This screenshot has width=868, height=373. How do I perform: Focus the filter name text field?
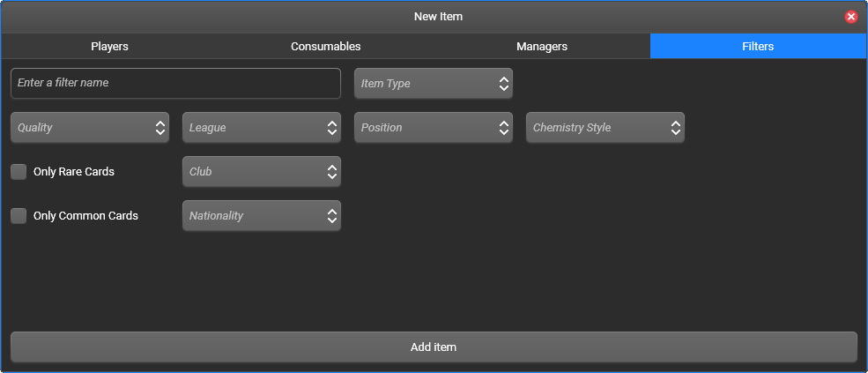pyautogui.click(x=175, y=83)
